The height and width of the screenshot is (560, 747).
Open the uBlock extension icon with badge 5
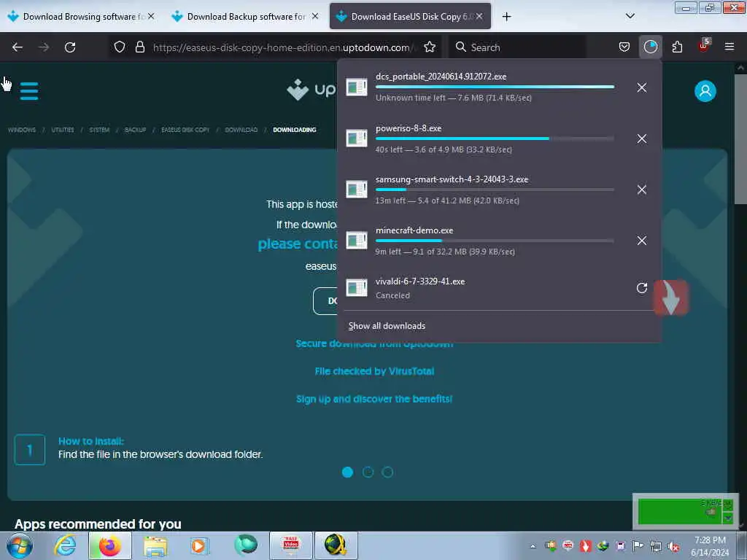tap(704, 46)
